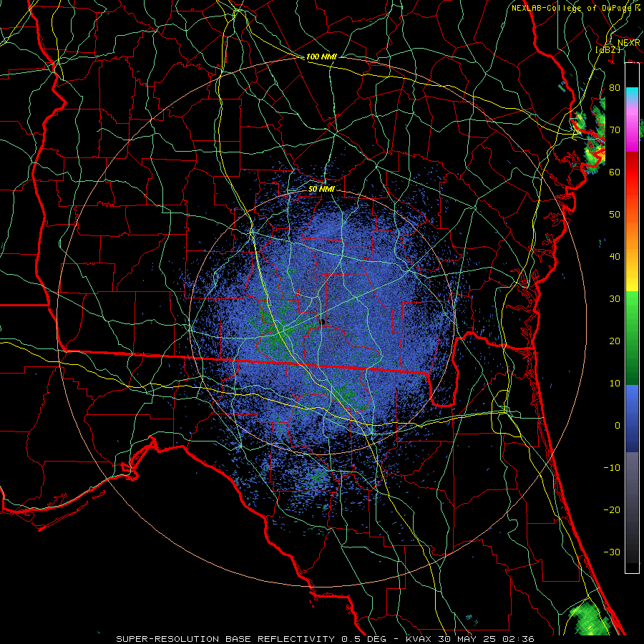
Task: Click the positive 10 value on the dBZ scale
Action: (x=615, y=384)
